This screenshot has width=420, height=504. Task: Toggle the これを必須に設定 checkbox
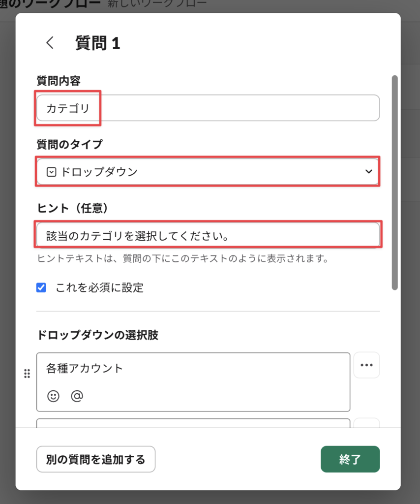(41, 288)
